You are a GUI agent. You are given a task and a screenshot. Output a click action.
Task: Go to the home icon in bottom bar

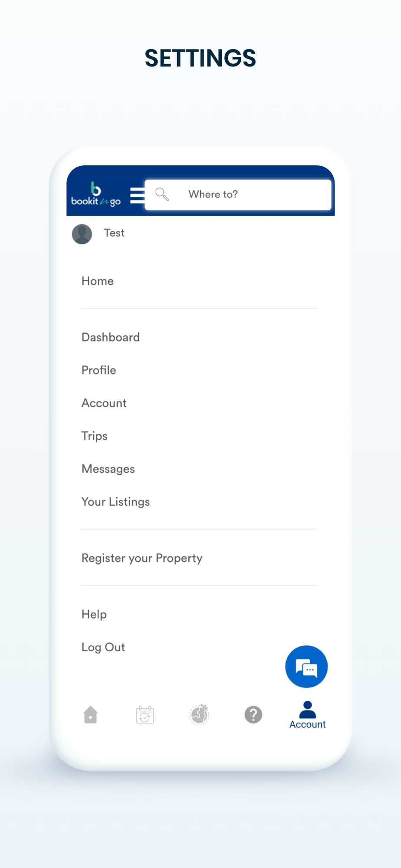(x=90, y=714)
